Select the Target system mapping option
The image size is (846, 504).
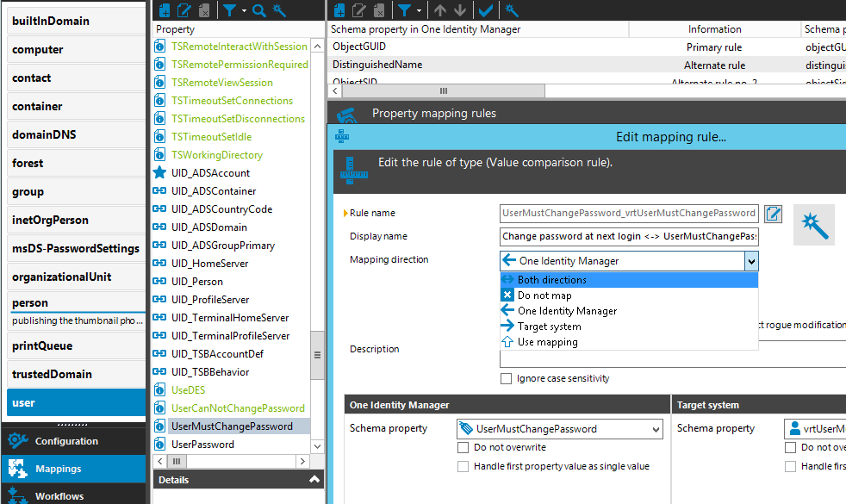tap(549, 327)
